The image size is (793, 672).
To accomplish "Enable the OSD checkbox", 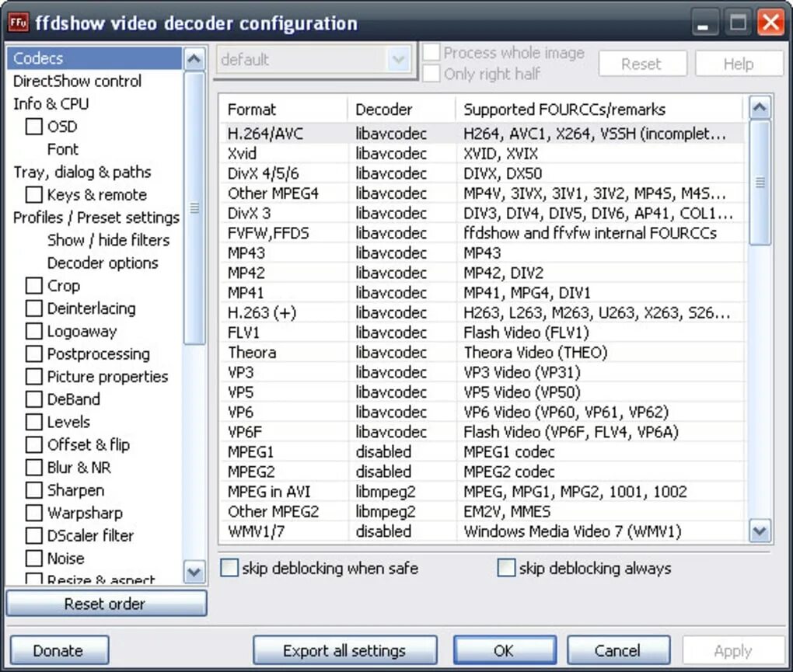I will [x=34, y=127].
